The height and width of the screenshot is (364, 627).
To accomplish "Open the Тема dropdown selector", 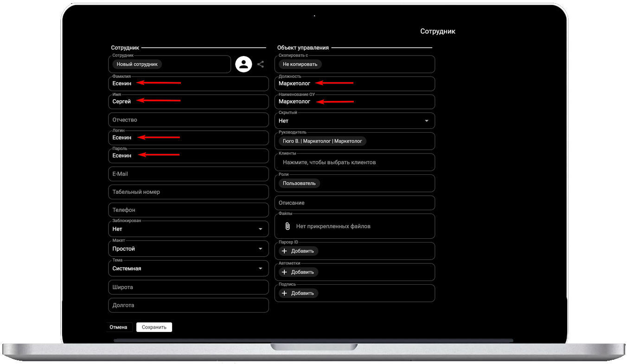I will pyautogui.click(x=260, y=268).
